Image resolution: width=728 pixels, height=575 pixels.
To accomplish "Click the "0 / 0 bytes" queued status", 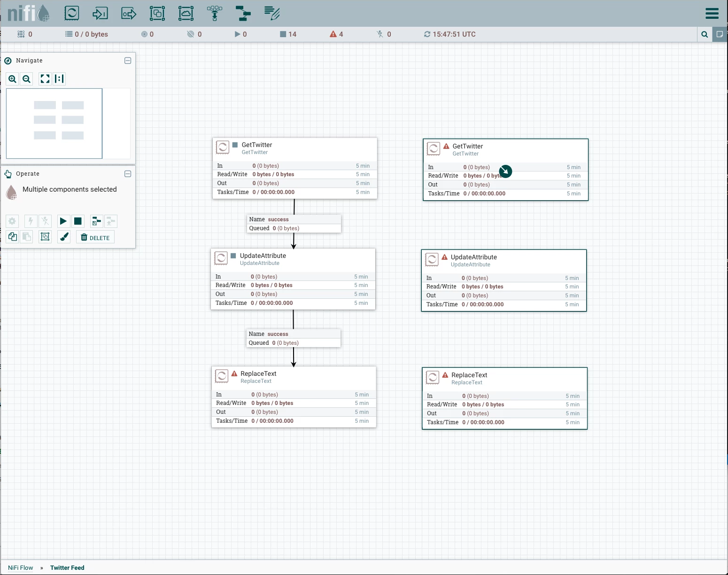I will [x=87, y=34].
